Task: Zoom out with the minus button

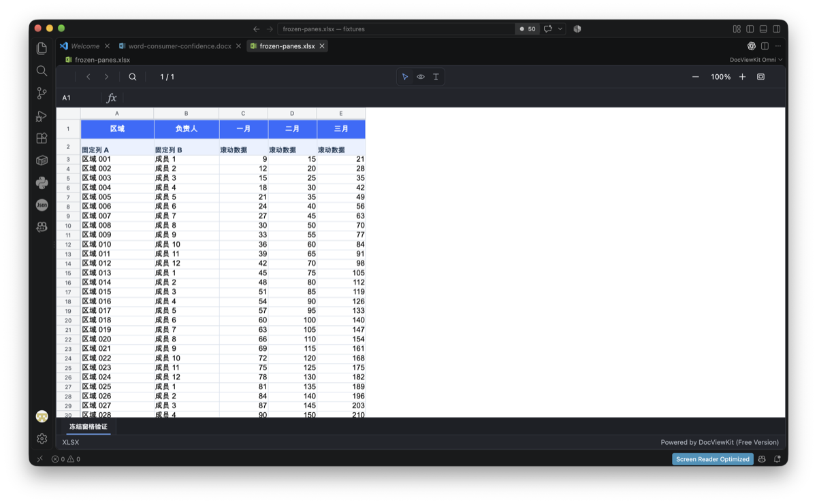Action: coord(695,77)
